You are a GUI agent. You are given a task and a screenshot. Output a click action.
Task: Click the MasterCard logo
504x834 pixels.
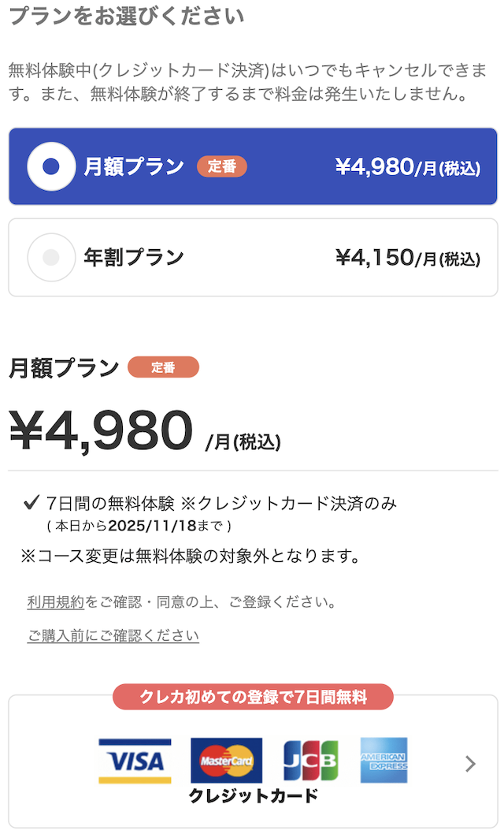point(227,761)
